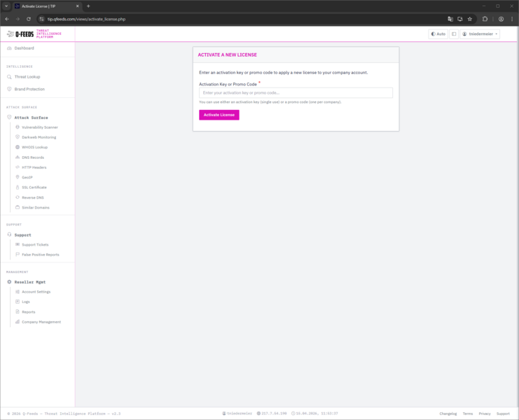
Task: Click the Vulnerability Scanner icon
Action: tap(18, 127)
